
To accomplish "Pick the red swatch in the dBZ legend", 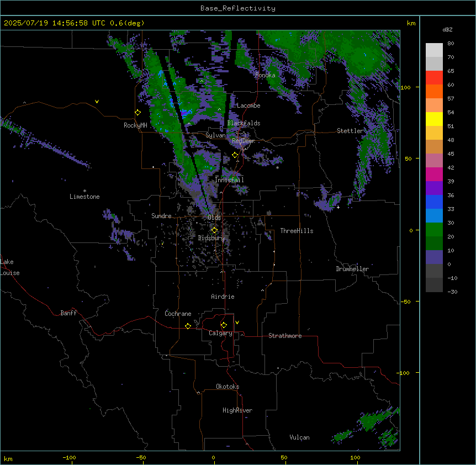I will point(434,78).
